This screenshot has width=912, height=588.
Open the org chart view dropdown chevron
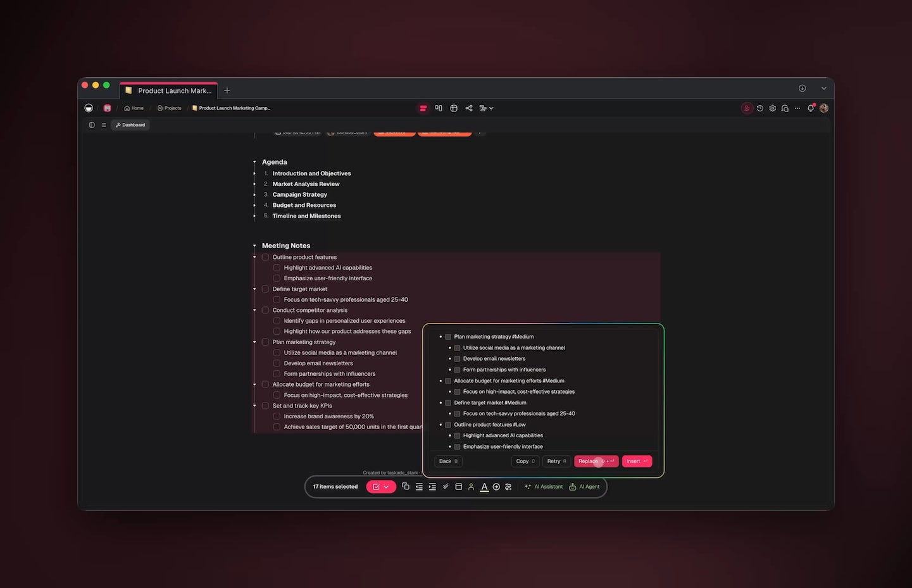click(x=491, y=108)
